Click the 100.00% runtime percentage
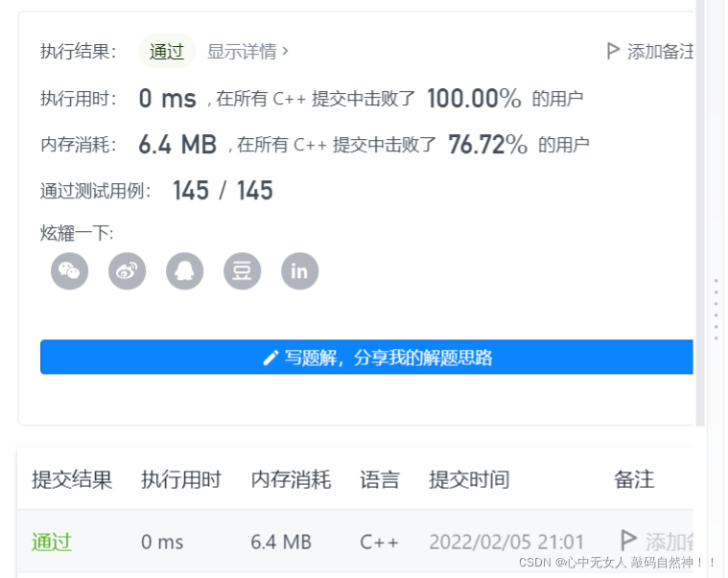 pos(474,99)
